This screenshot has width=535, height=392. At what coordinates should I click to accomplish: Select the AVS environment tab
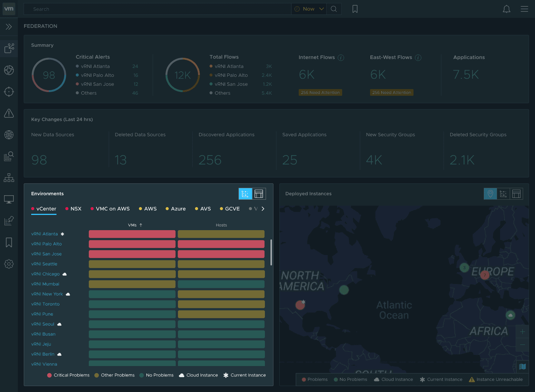[x=203, y=209]
